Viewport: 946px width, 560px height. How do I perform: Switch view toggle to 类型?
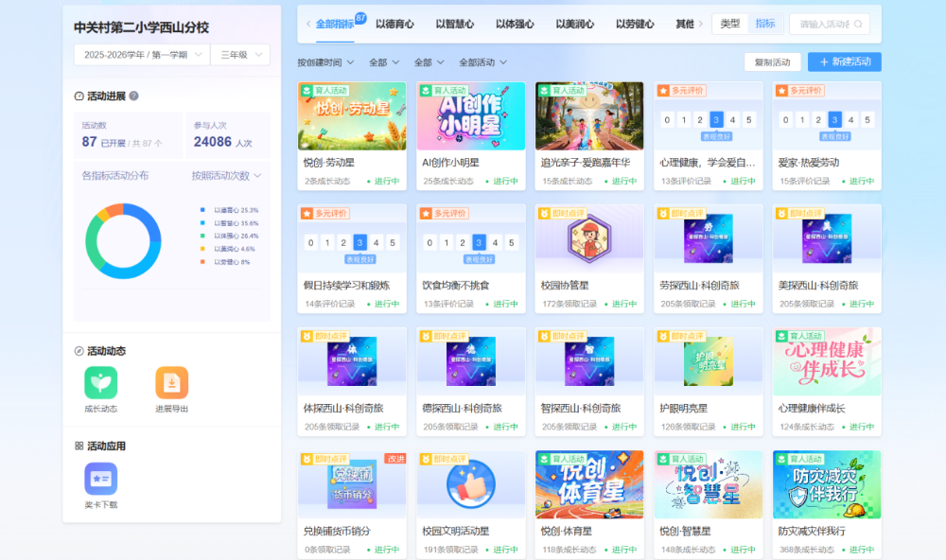click(730, 24)
